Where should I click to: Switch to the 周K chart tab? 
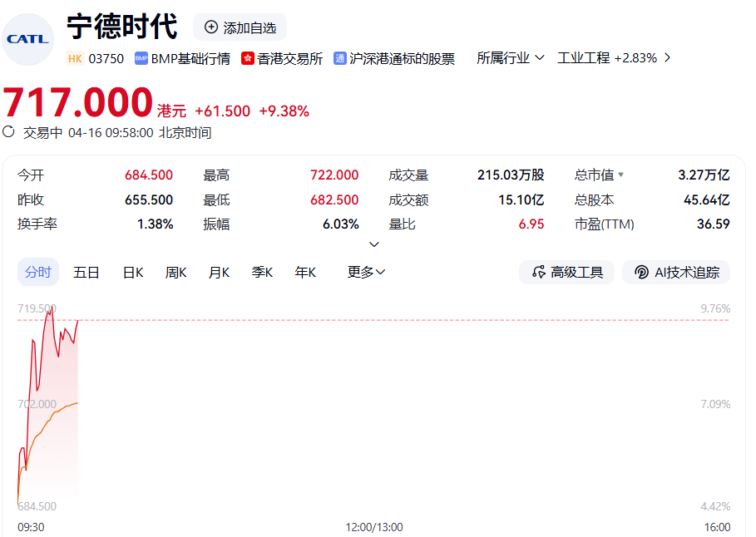pyautogui.click(x=176, y=272)
